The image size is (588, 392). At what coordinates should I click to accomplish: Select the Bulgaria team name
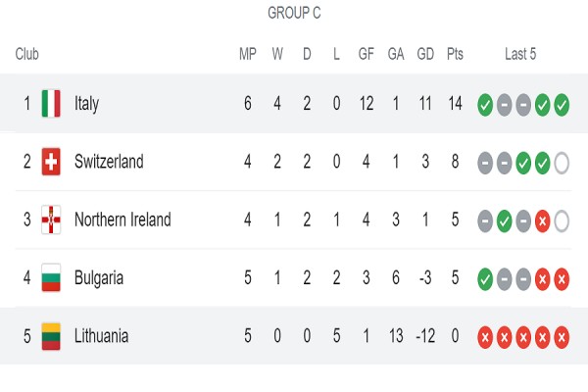pos(99,278)
